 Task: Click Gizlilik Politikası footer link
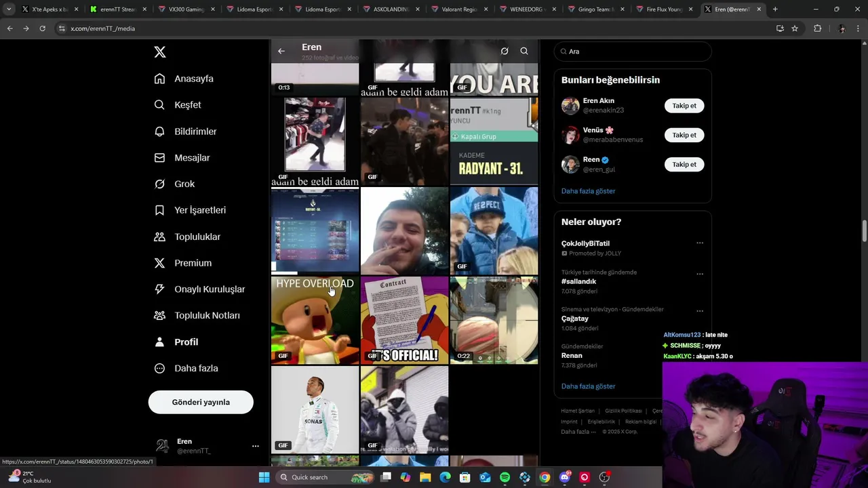click(x=623, y=411)
